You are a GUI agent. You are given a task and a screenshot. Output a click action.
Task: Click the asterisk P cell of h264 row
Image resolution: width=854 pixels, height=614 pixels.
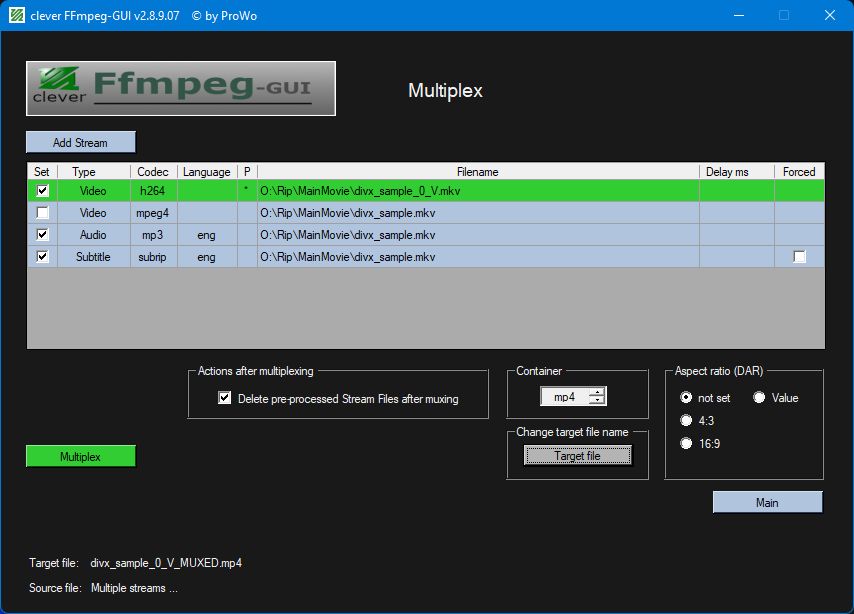(x=247, y=191)
